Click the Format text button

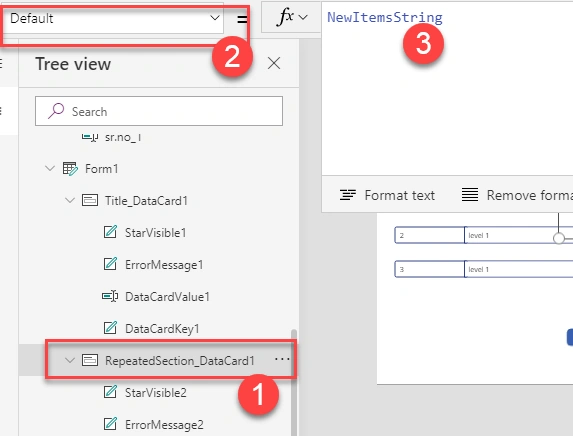click(x=387, y=195)
